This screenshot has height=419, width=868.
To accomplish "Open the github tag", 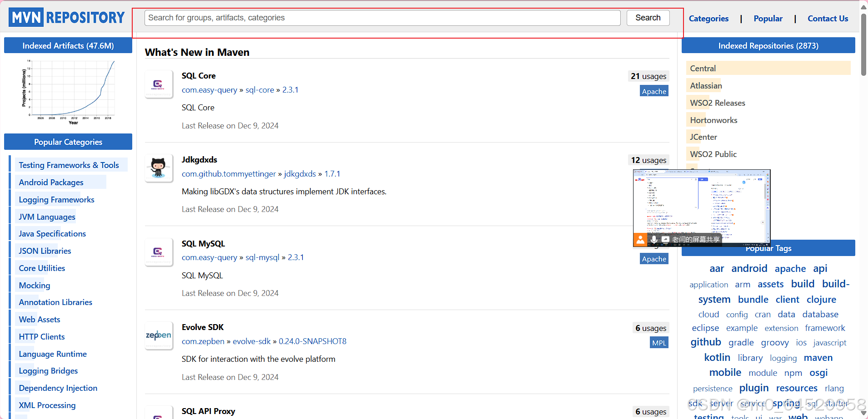I will (706, 342).
